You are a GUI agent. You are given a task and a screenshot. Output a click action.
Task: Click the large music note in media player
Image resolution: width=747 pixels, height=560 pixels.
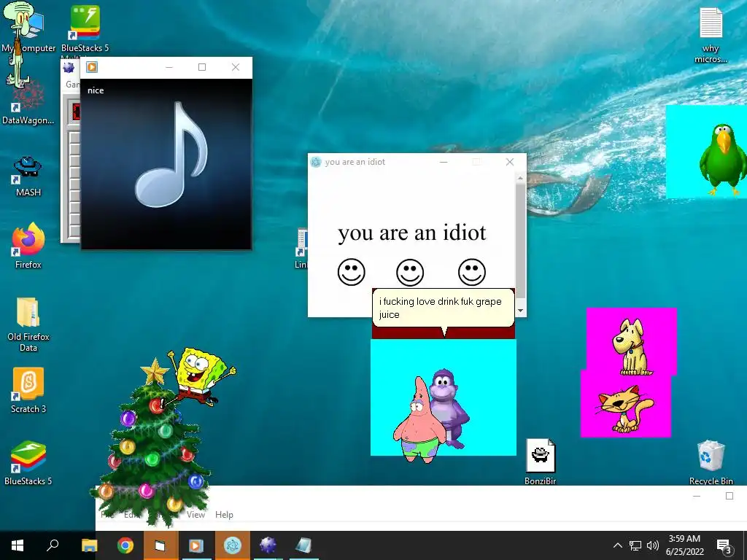(171, 155)
